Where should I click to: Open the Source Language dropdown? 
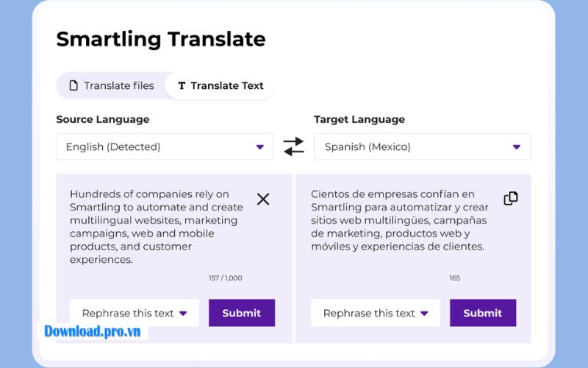[x=165, y=146]
